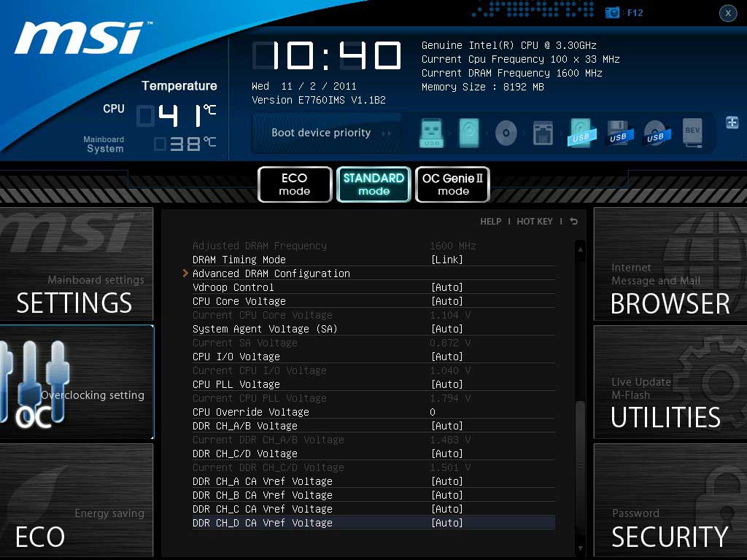Close the BIOS with the X button

coord(728,13)
